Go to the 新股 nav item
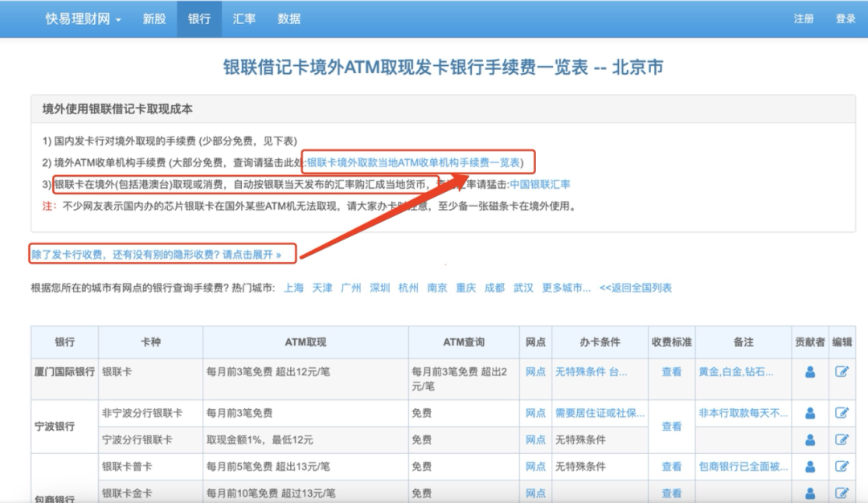 [x=154, y=18]
